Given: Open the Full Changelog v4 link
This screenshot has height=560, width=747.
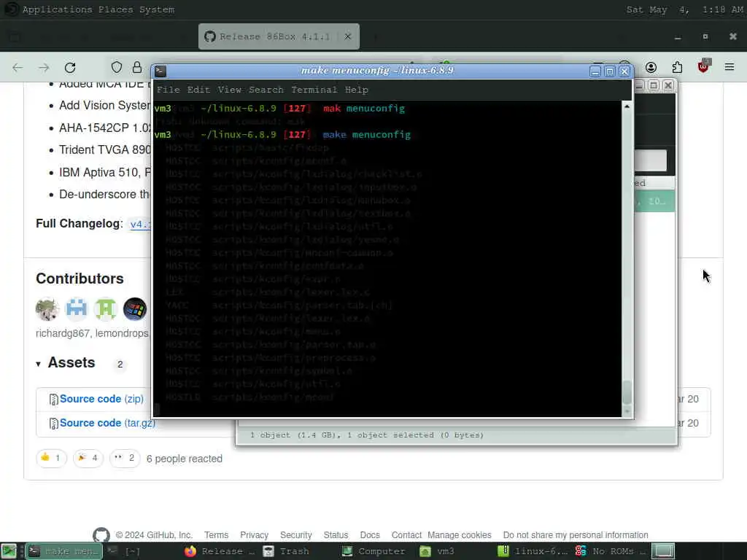Looking at the screenshot, I should click(x=140, y=225).
